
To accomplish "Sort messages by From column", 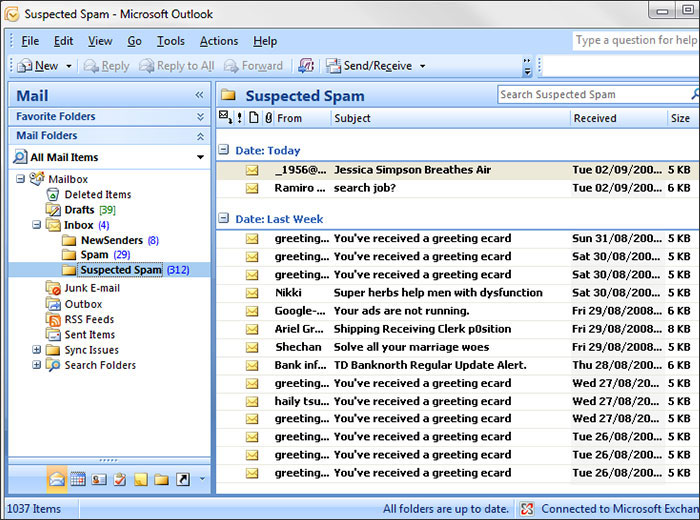I will (302, 118).
